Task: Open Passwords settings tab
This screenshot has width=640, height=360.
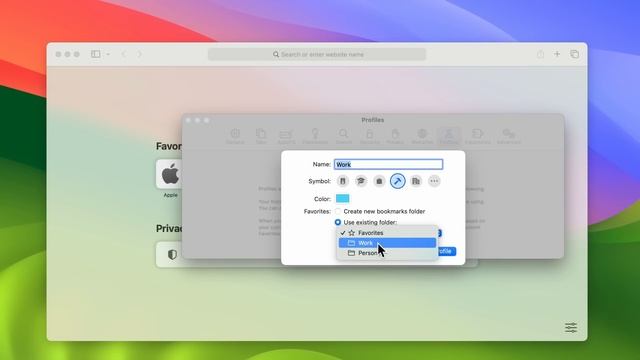Action: pos(315,136)
